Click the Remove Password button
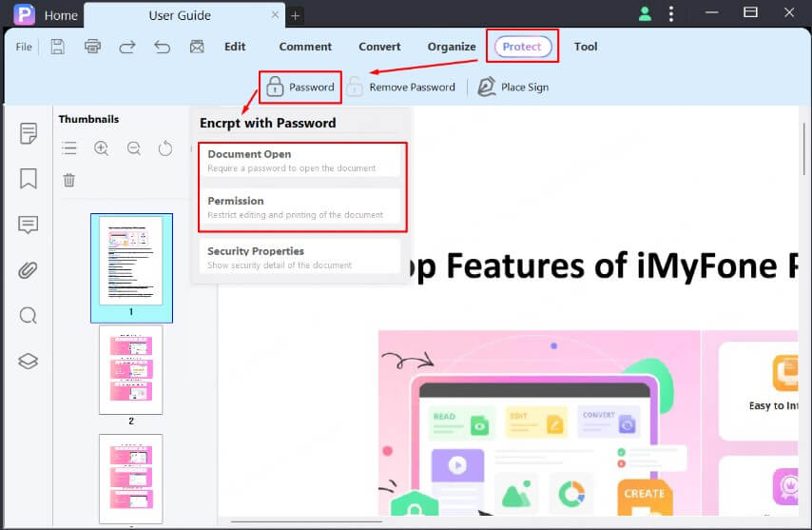This screenshot has height=530, width=812. 401,87
